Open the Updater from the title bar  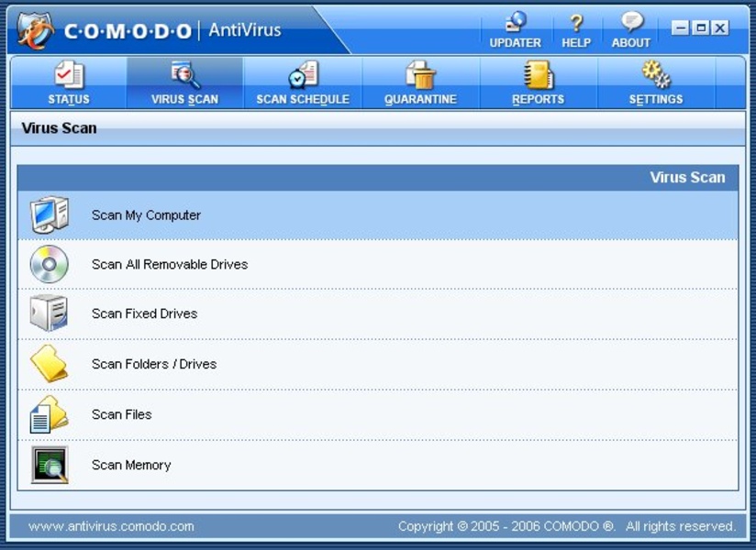515,30
